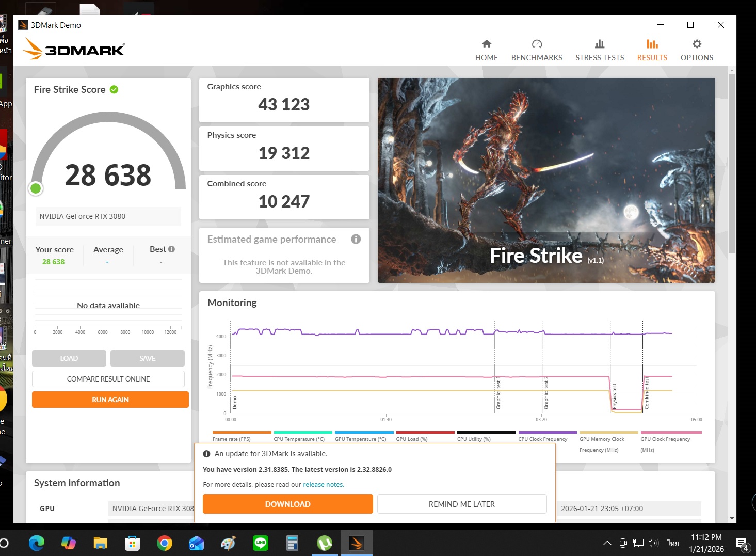Show hidden system tray icons chevron
Image resolution: width=756 pixels, height=556 pixels.
(x=607, y=543)
